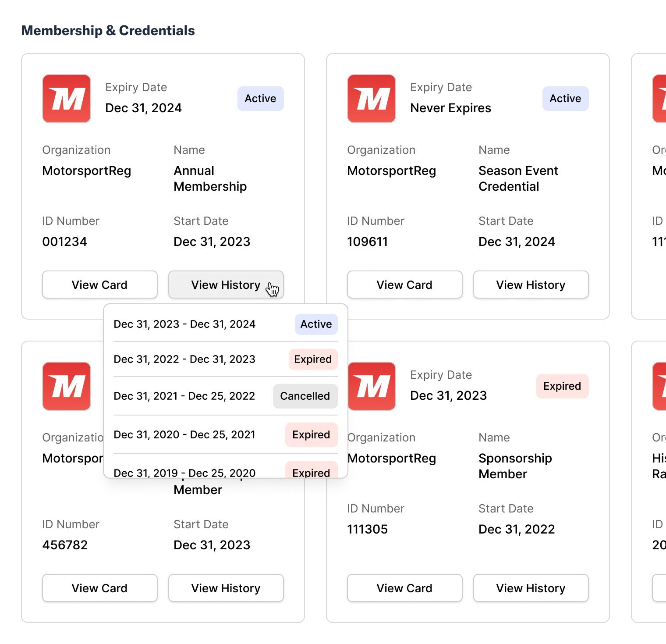666x644 pixels.
Task: Open the partially visible card's logo on right edge
Action: point(660,98)
